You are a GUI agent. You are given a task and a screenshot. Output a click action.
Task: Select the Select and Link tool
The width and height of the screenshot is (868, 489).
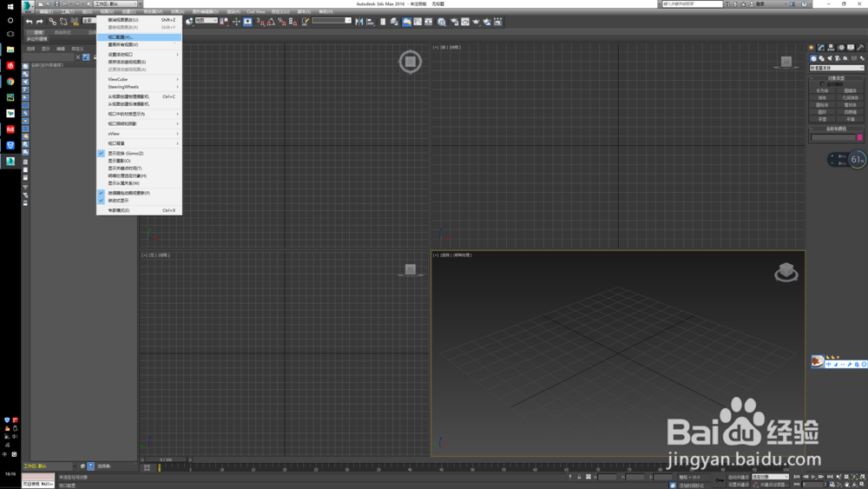(53, 22)
